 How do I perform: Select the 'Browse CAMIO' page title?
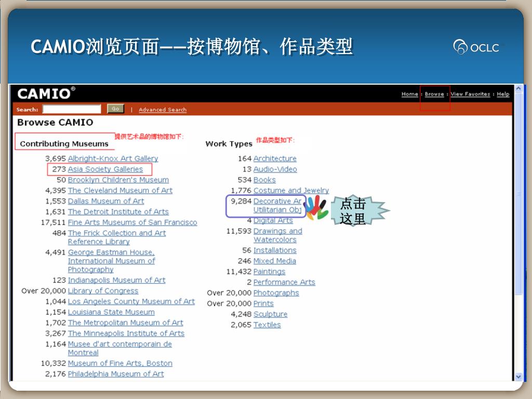click(55, 122)
